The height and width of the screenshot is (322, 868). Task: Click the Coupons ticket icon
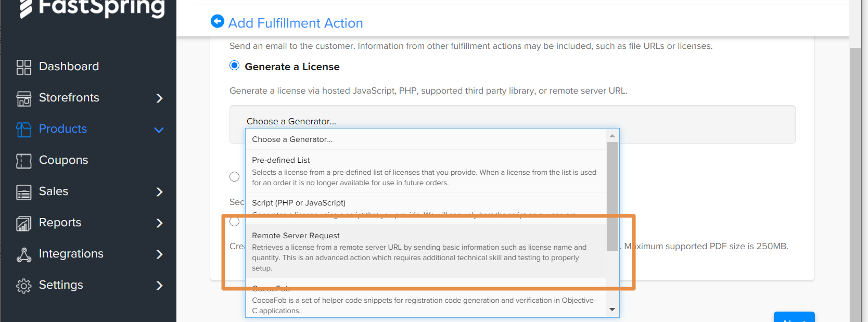pos(23,160)
